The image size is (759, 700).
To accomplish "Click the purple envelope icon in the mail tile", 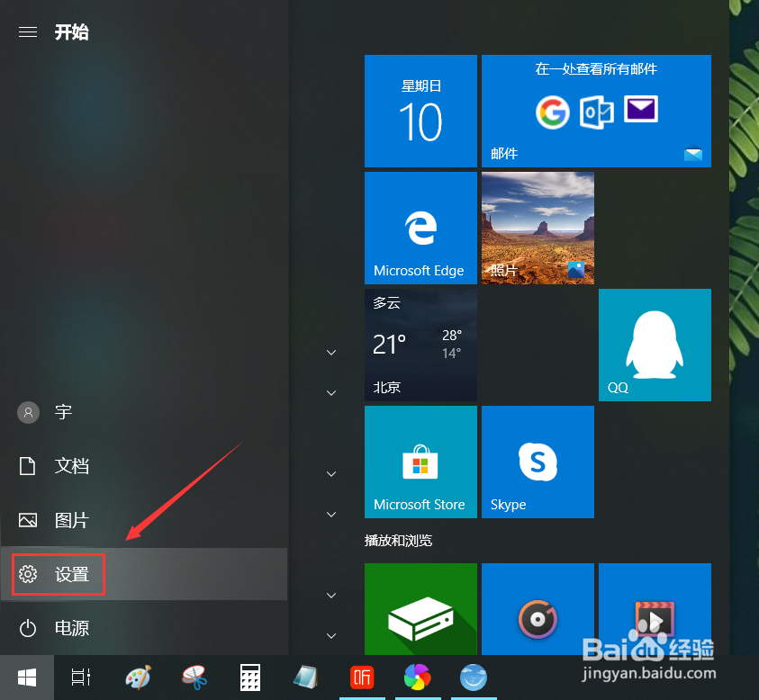I will point(641,110).
